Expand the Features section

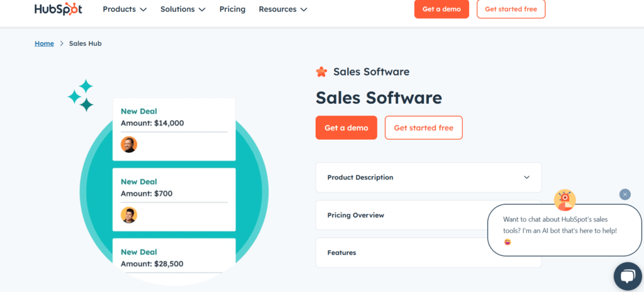click(x=428, y=252)
